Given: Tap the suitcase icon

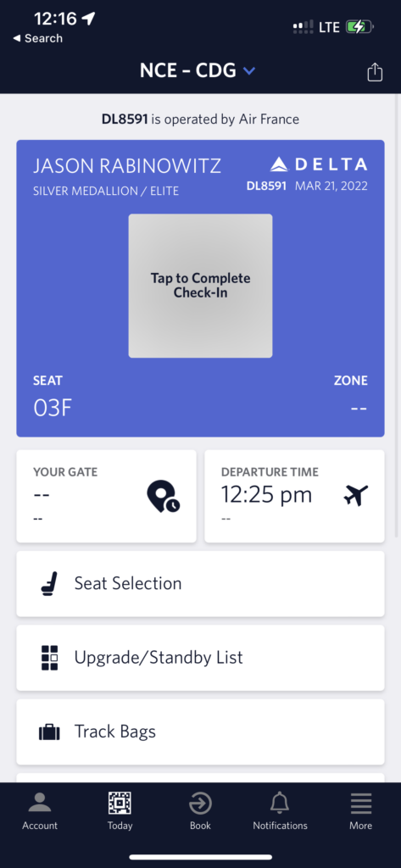Looking at the screenshot, I should pyautogui.click(x=49, y=732).
